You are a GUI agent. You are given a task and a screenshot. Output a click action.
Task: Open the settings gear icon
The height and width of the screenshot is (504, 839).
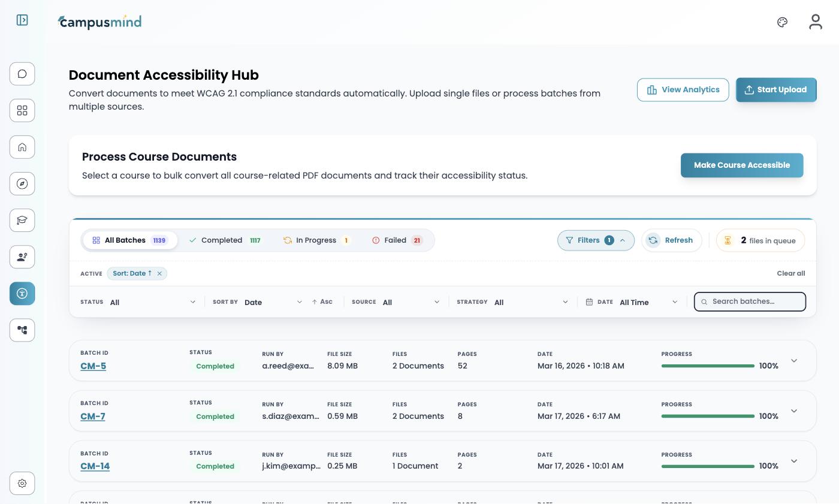(22, 483)
